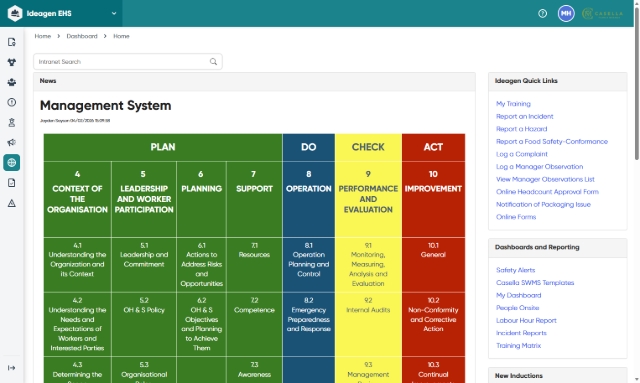Viewport: 640px width, 383px height.
Task: Open Training Matrix link
Action: 518,345
